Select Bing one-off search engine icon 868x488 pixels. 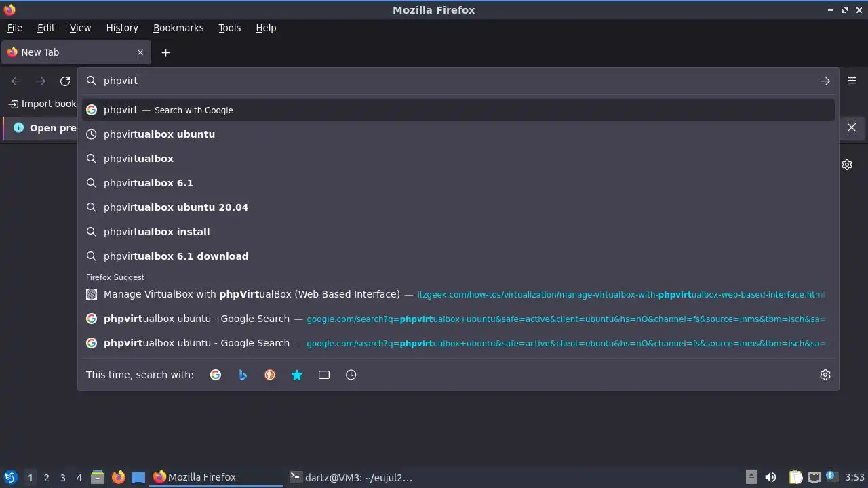point(243,375)
